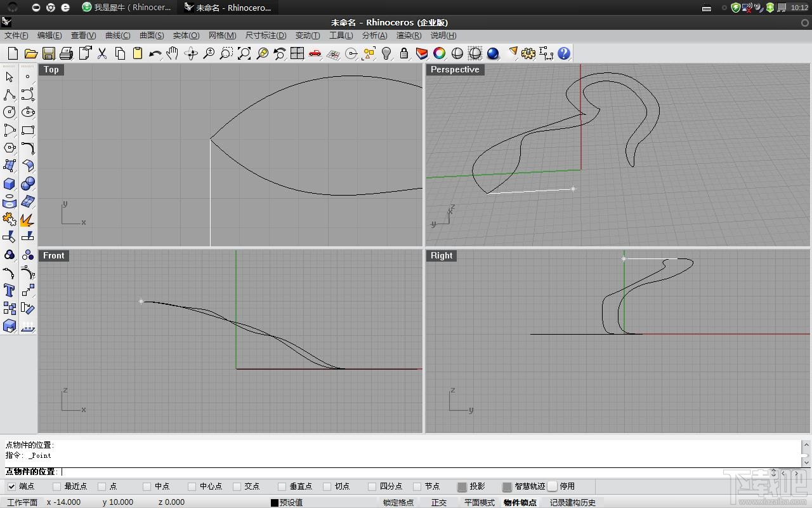The image size is (812, 508).
Task: Toggle 正交 (Ortho) in the status bar
Action: 439,502
